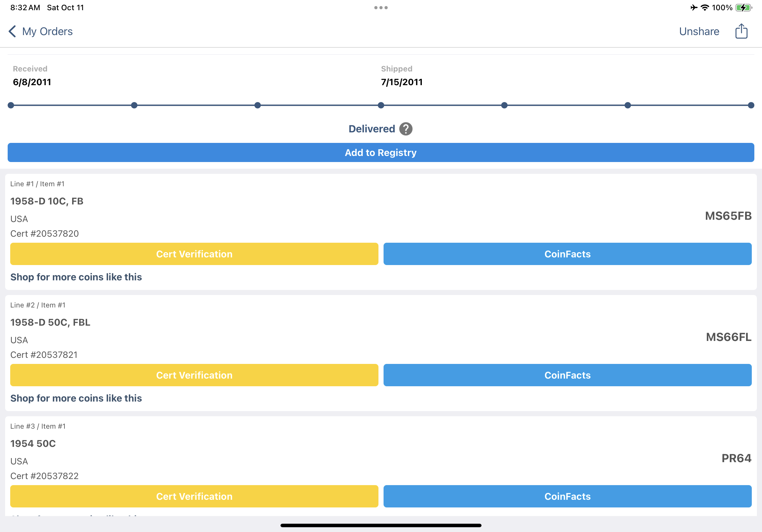Tap the battery status icon
The image size is (762, 532).
click(743, 8)
